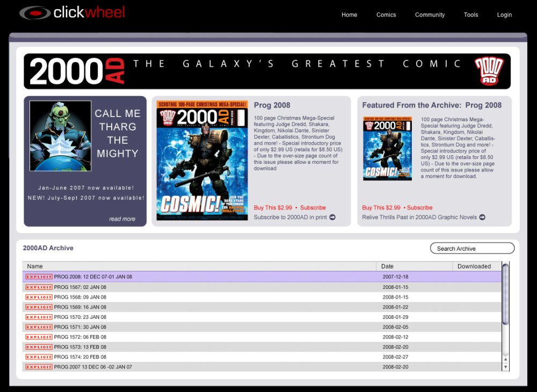Click the archive list scrollbar thumb
The height and width of the screenshot is (392, 537).
pyautogui.click(x=505, y=294)
